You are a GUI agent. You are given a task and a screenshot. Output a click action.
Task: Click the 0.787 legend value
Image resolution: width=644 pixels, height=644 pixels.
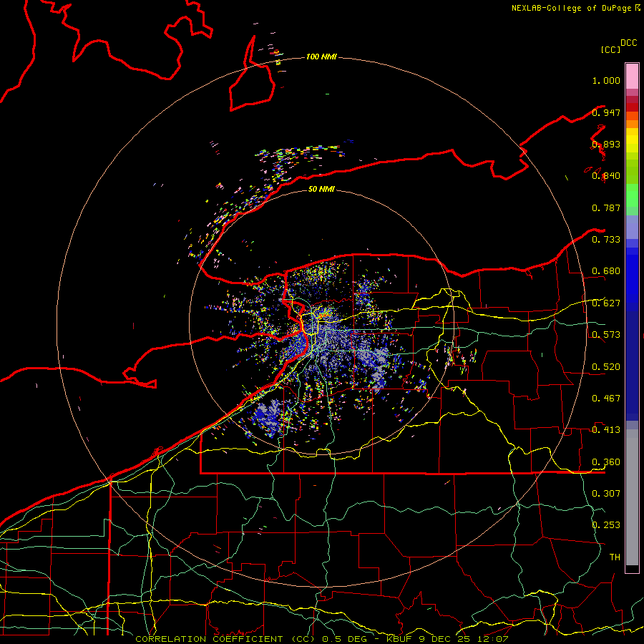click(606, 208)
